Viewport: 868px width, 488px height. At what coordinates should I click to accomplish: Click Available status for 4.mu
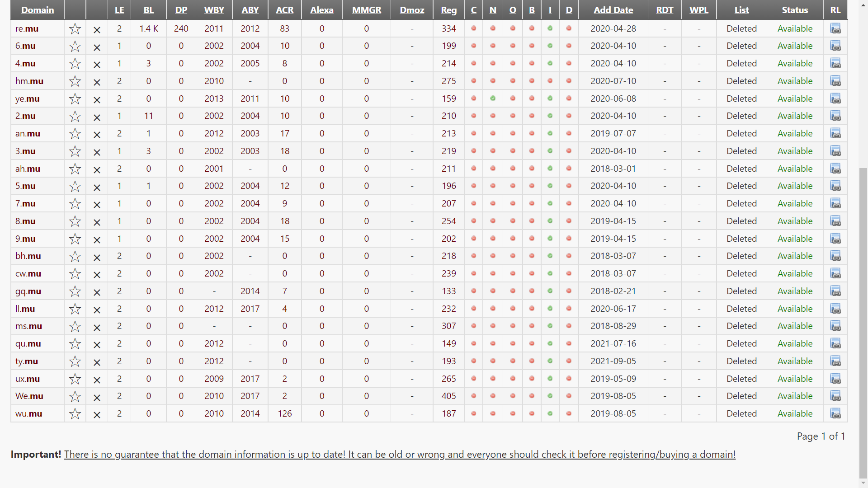pos(795,63)
